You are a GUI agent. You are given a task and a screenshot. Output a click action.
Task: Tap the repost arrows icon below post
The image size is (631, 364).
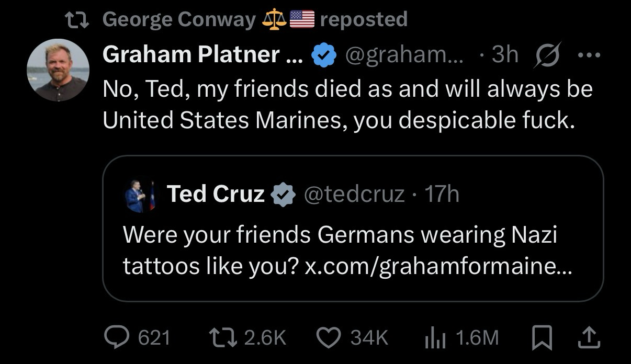pyautogui.click(x=223, y=337)
